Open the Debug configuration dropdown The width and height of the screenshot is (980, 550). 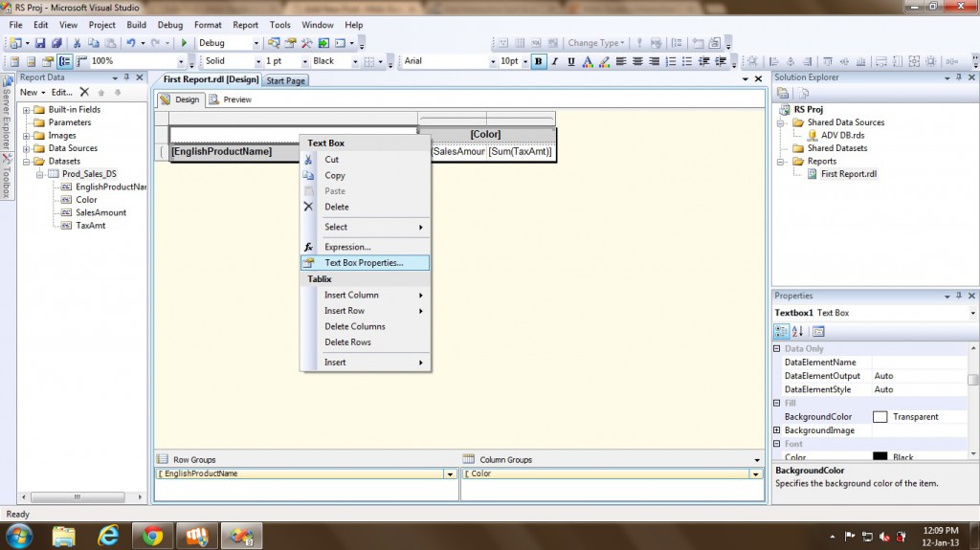coord(228,43)
